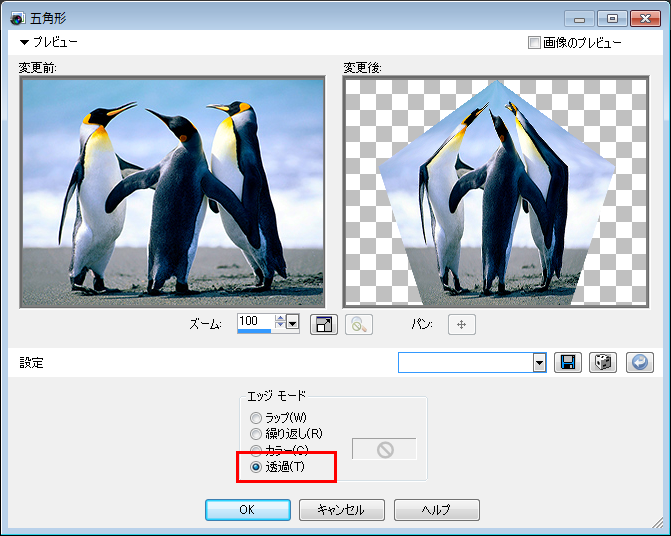Click the pan navigation icon
Image resolution: width=671 pixels, height=536 pixels.
[x=461, y=325]
